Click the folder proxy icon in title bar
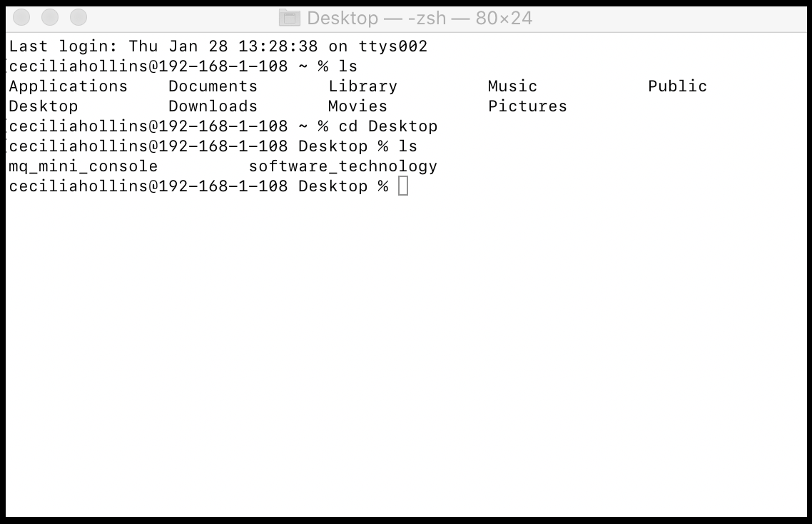Viewport: 812px width, 524px height. click(x=289, y=18)
